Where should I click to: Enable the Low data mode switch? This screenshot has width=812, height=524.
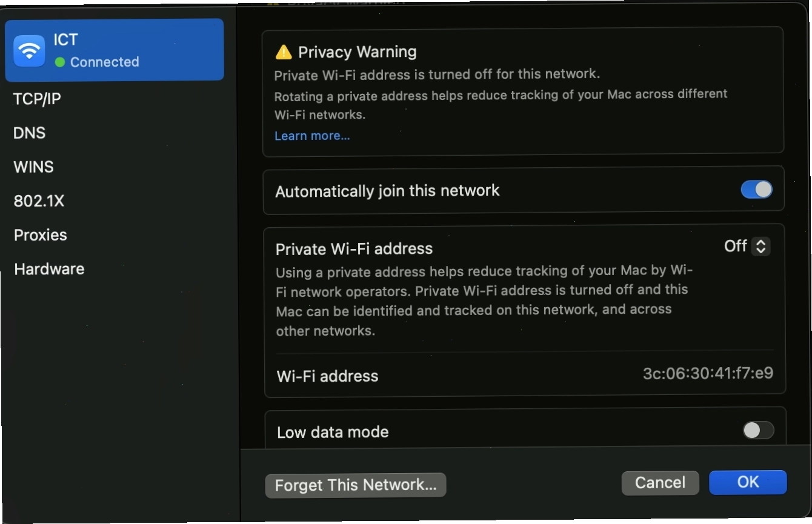pyautogui.click(x=758, y=430)
